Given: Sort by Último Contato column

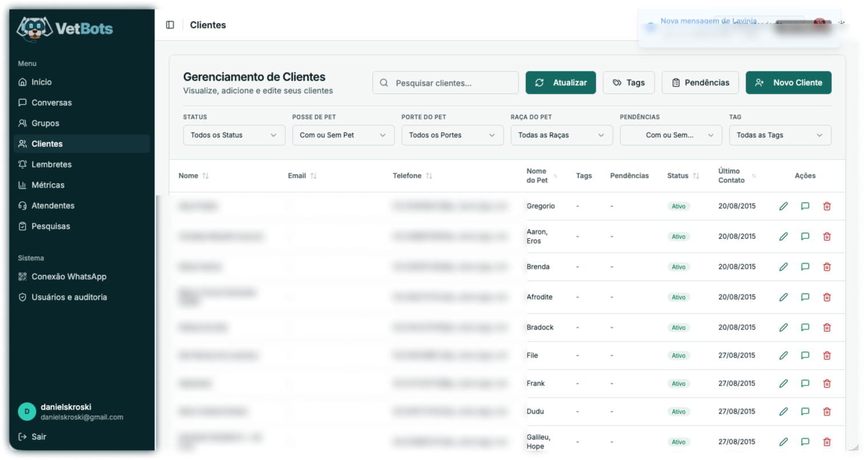Looking at the screenshot, I should pyautogui.click(x=737, y=176).
